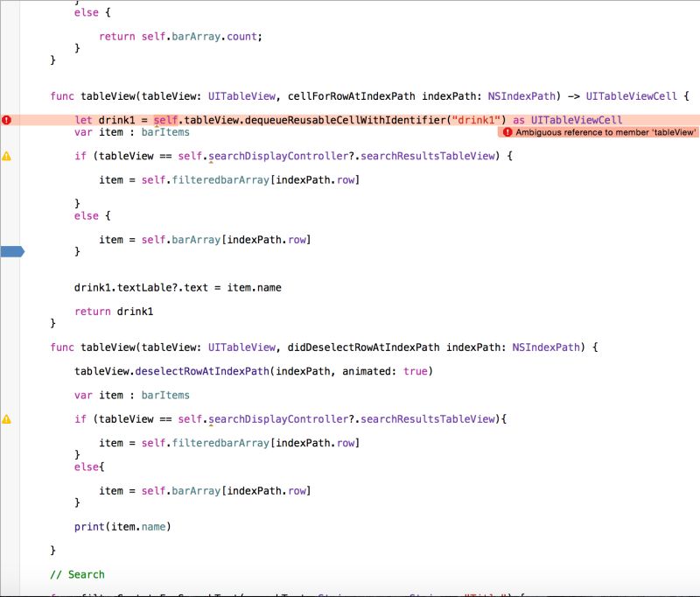Click the yellow warning triangle near the searchDisplayController comparison
This screenshot has height=597, width=700.
[7, 155]
